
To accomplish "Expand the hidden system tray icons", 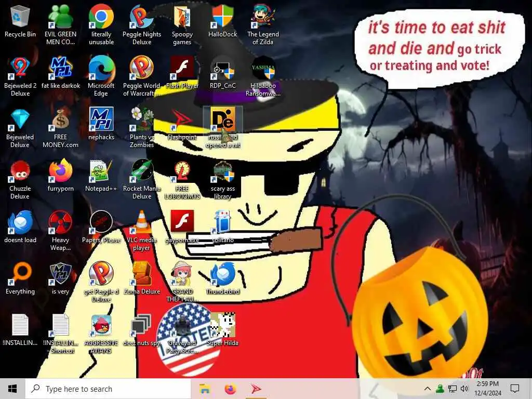I will [x=428, y=389].
